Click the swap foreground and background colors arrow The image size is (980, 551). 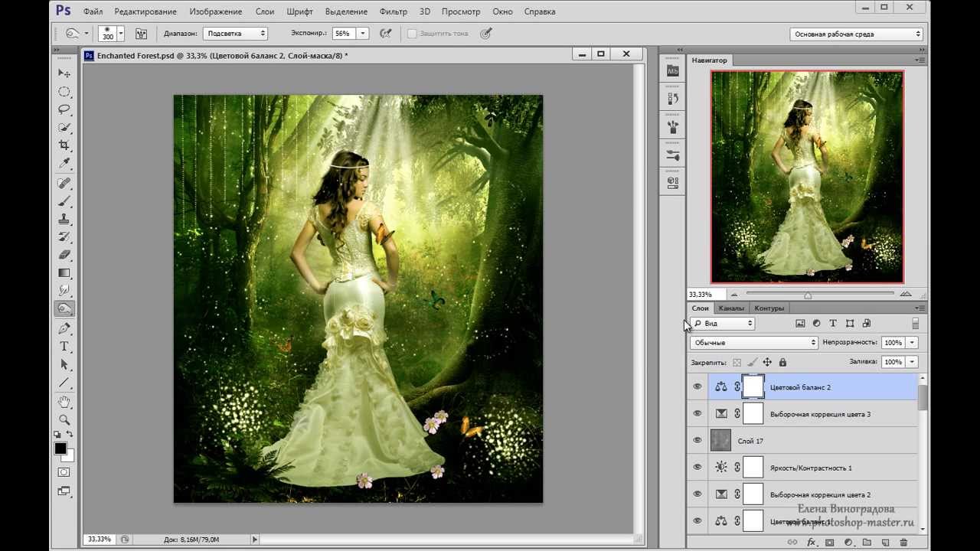[70, 435]
